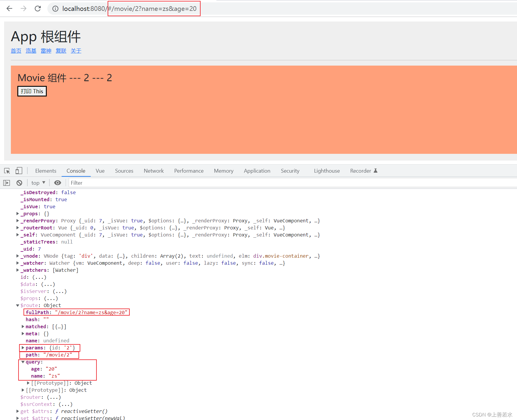
Task: Click the browser back arrow
Action: (x=9, y=9)
